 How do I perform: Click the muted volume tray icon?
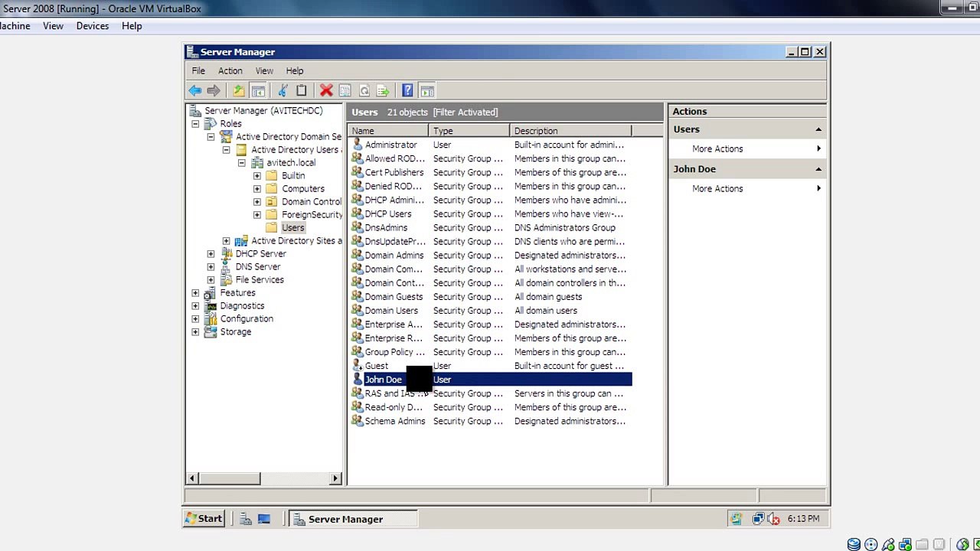tap(773, 519)
